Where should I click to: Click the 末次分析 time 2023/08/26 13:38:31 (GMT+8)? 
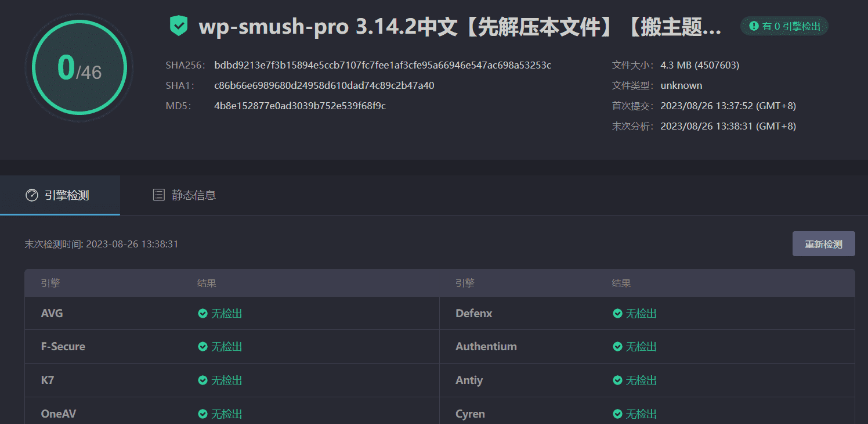[728, 126]
